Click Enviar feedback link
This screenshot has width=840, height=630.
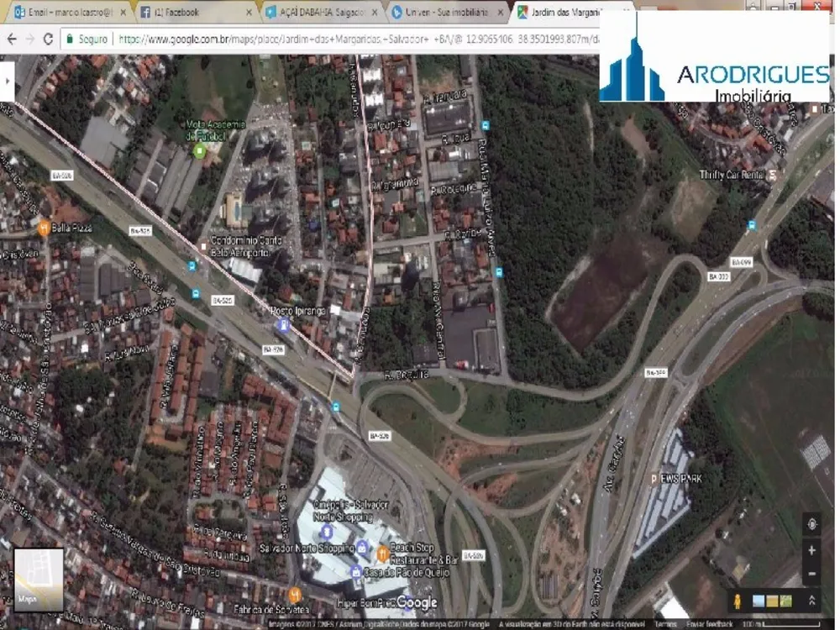tap(709, 625)
